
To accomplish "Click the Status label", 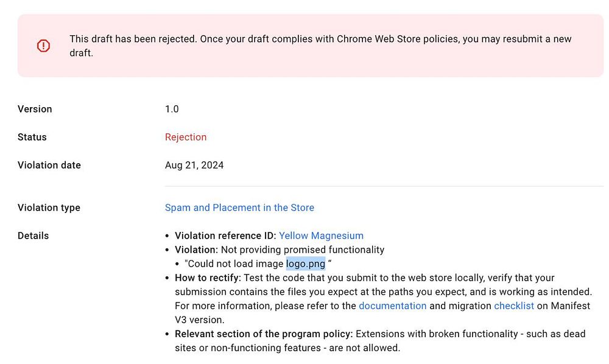I will (x=32, y=137).
